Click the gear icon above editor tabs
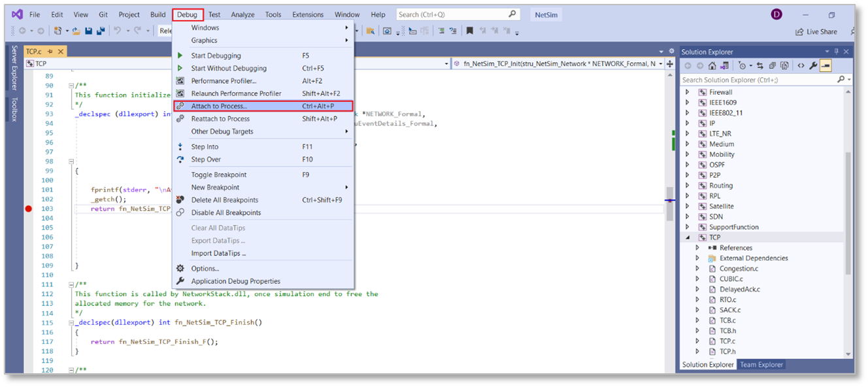Image resolution: width=868 pixels, height=387 pixels. [671, 51]
